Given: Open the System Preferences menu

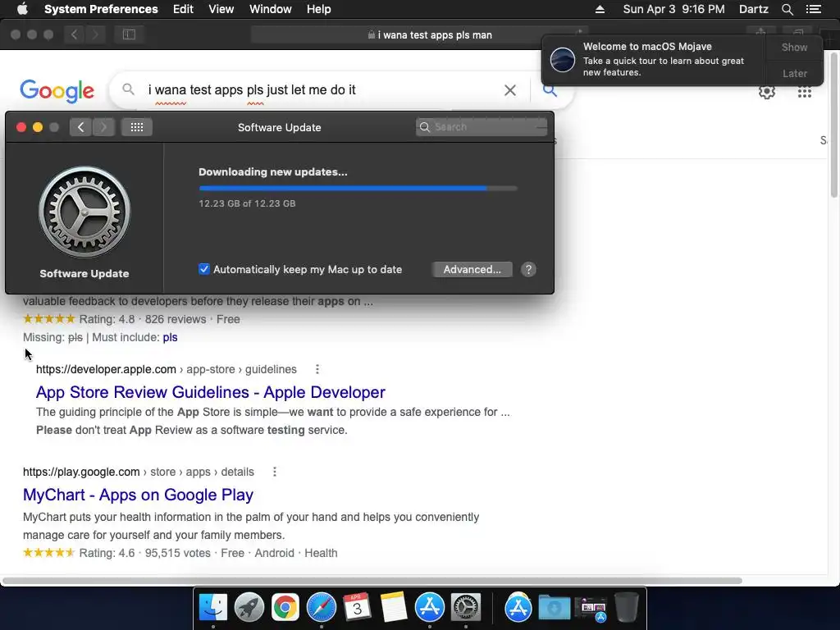Looking at the screenshot, I should pos(101,9).
